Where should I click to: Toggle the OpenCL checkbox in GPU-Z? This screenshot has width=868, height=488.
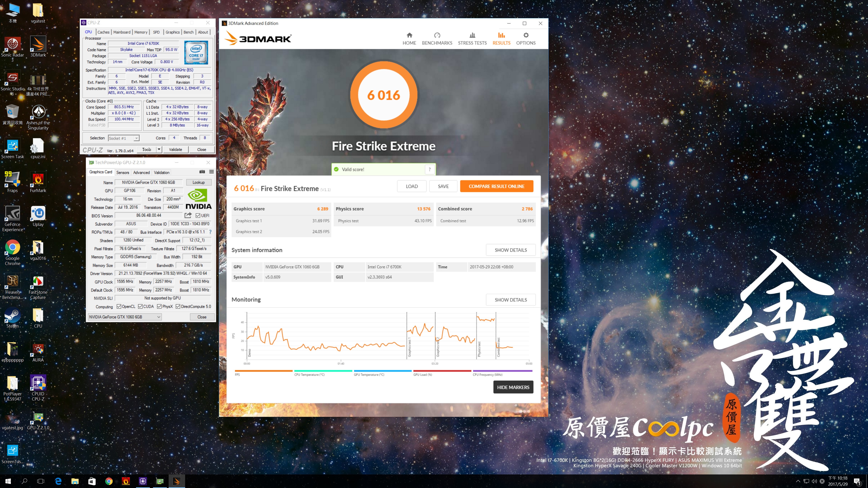click(x=119, y=307)
